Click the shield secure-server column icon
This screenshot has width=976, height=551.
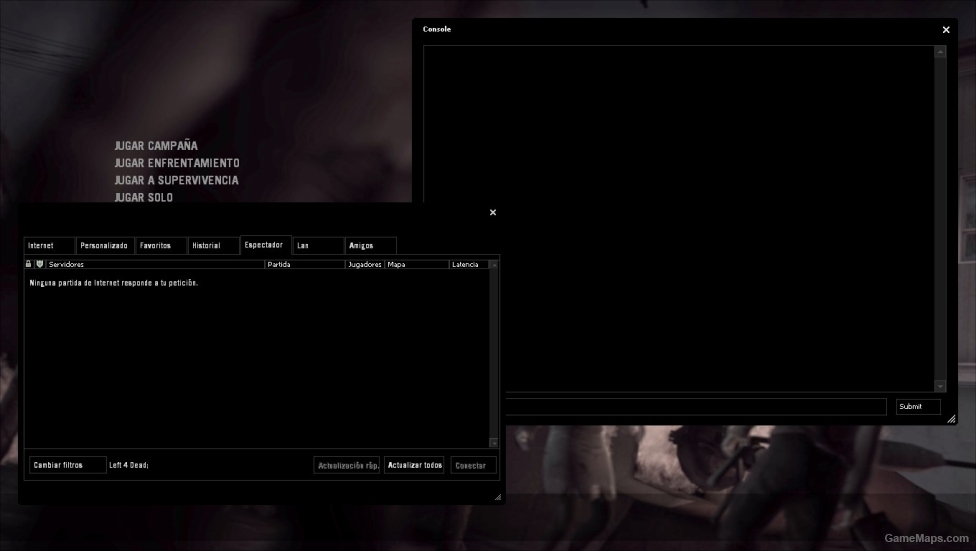[40, 264]
